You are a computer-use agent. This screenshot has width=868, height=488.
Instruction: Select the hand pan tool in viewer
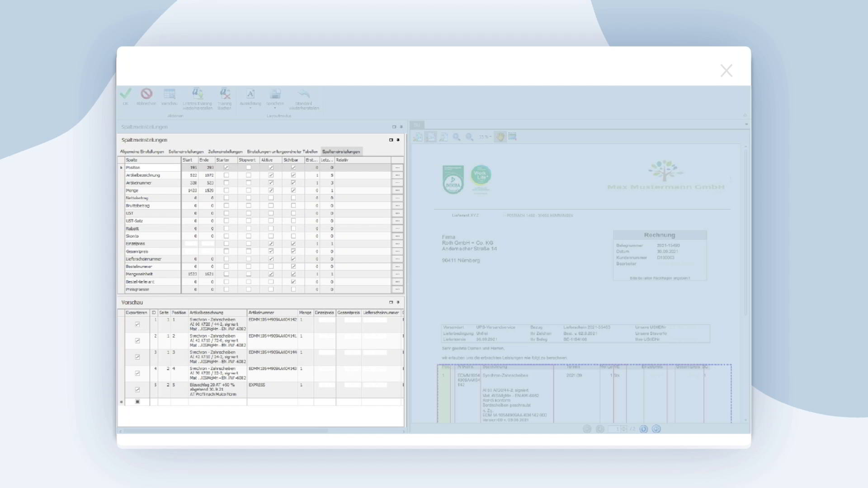pos(500,137)
